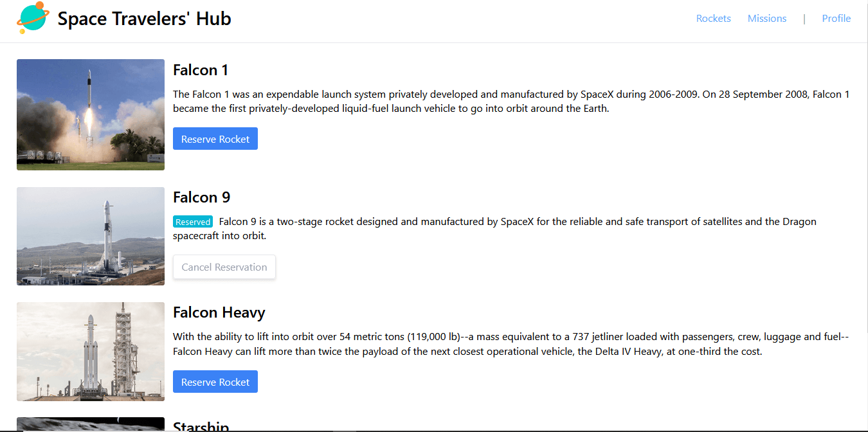Reserve the Falcon 1 rocket
Image resolution: width=868 pixels, height=432 pixels.
(x=215, y=139)
